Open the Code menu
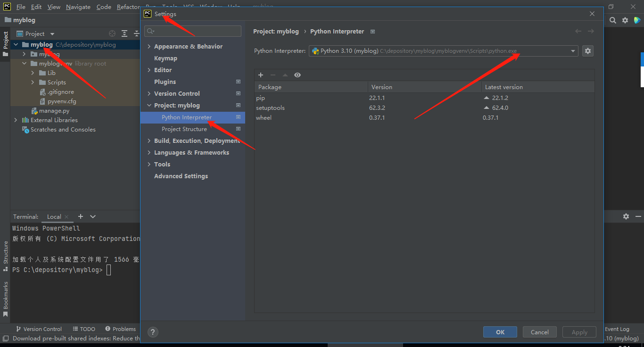Viewport: 644px width, 347px height. tap(104, 7)
